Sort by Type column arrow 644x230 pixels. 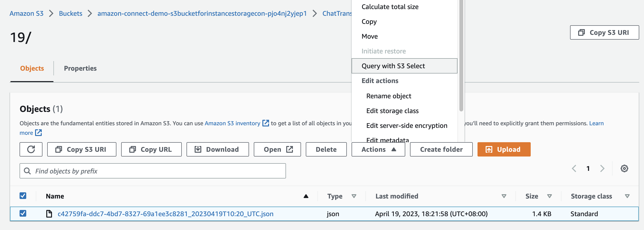pos(354,196)
